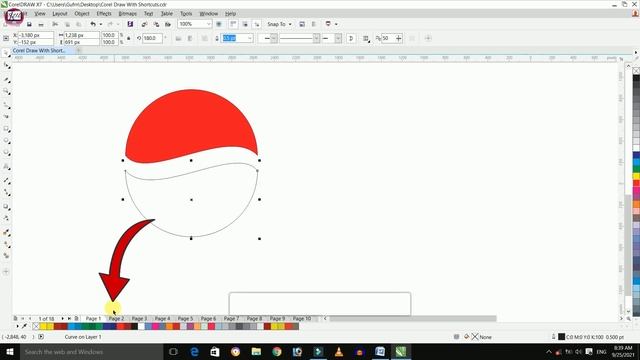Viewport: 640px width, 360px height.
Task: Open the Snap To dropdown
Action: coord(280,24)
